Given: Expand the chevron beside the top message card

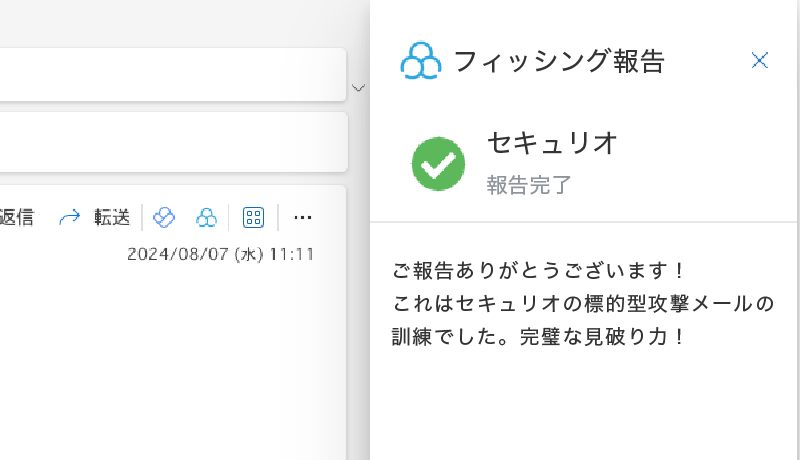Looking at the screenshot, I should (x=358, y=88).
